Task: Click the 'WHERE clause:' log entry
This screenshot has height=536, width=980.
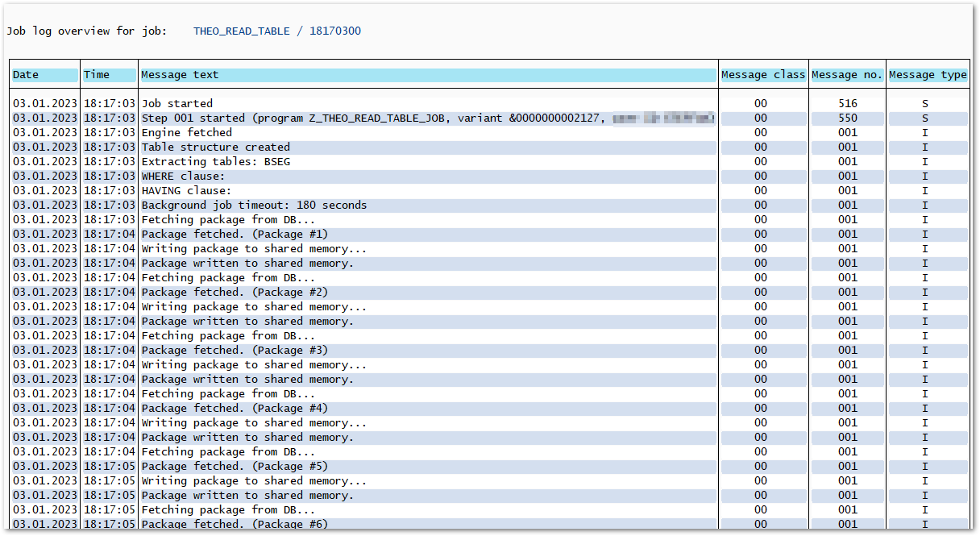Action: point(184,176)
